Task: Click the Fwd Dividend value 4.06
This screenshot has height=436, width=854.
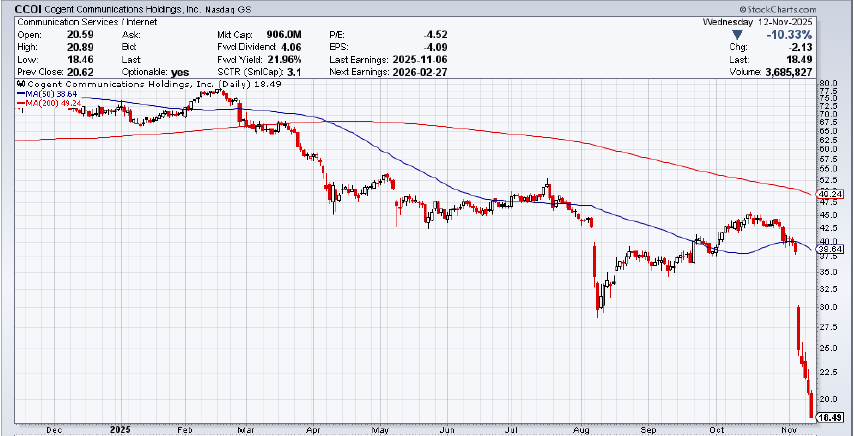Action: [x=291, y=47]
